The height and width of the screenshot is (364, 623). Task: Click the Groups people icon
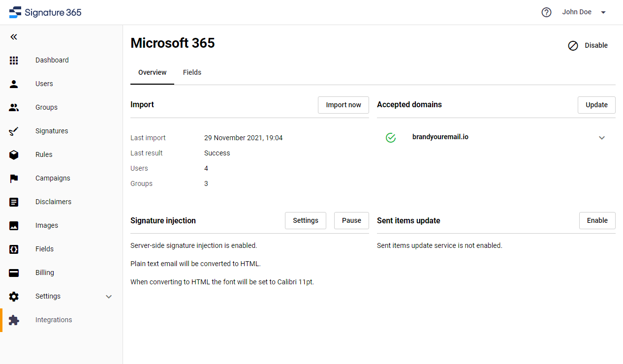coord(14,107)
